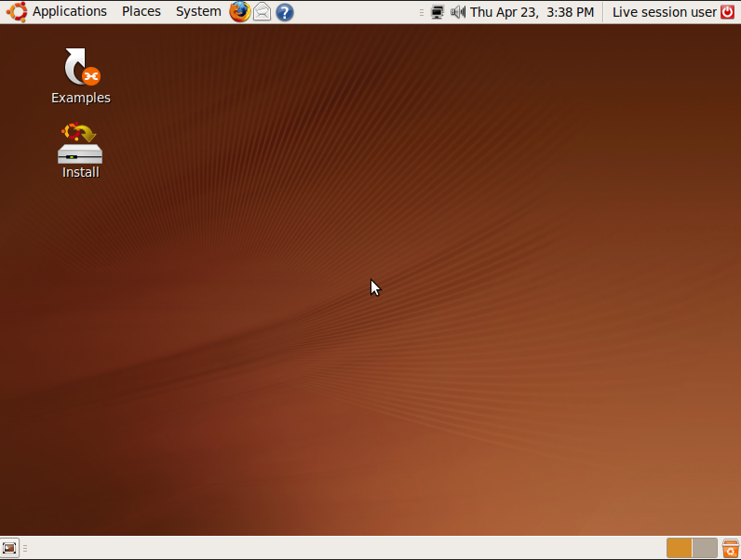Screen dimensions: 741x560
Task: Click the window list handle in bottom panel
Action: (x=25, y=548)
